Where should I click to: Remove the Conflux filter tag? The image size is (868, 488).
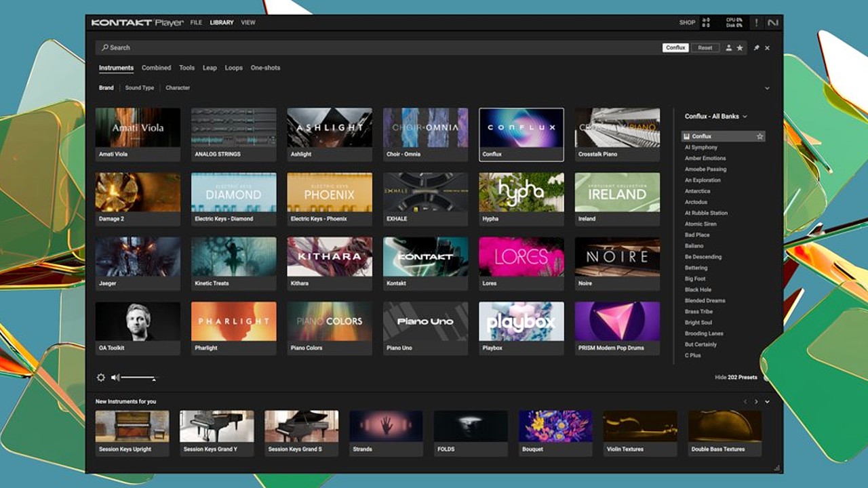click(x=675, y=48)
